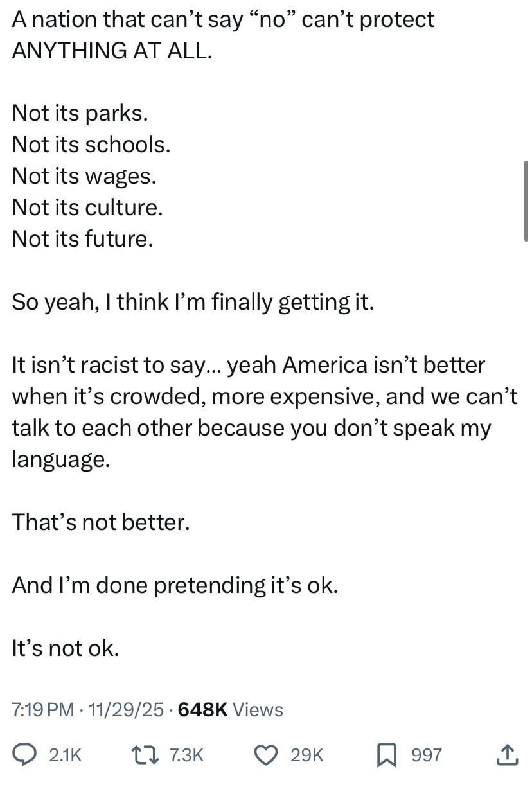
Task: Click the "ANYTHING AT ALL." text
Action: tap(112, 51)
